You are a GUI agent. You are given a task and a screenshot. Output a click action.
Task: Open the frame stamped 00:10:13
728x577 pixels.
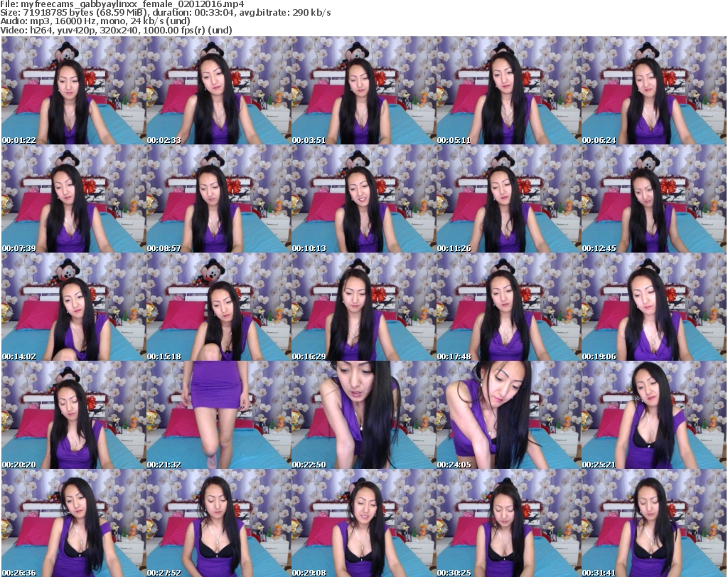coord(363,198)
